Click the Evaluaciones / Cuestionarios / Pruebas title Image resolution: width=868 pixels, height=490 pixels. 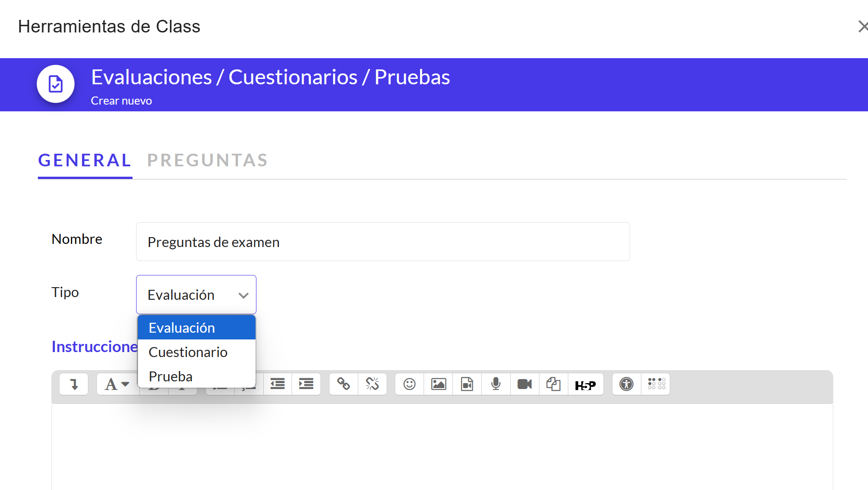click(270, 77)
